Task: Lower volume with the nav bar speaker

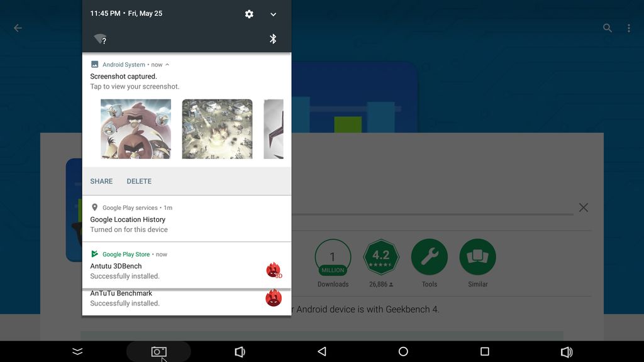Action: [x=240, y=352]
